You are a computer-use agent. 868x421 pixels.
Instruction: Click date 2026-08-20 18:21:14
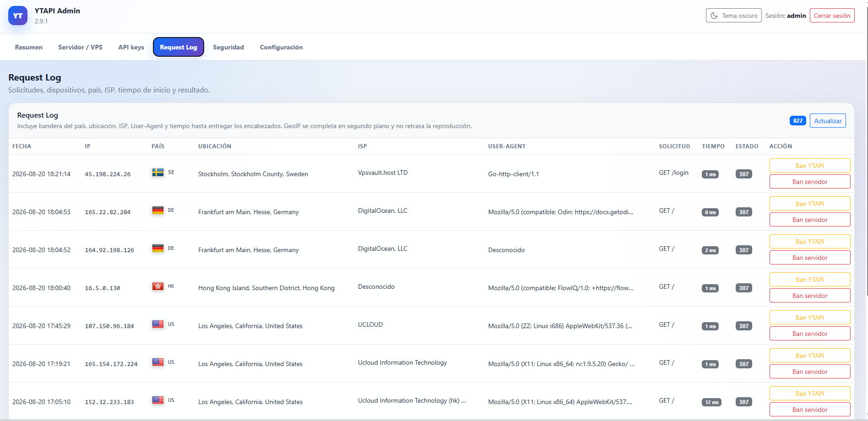tap(41, 174)
